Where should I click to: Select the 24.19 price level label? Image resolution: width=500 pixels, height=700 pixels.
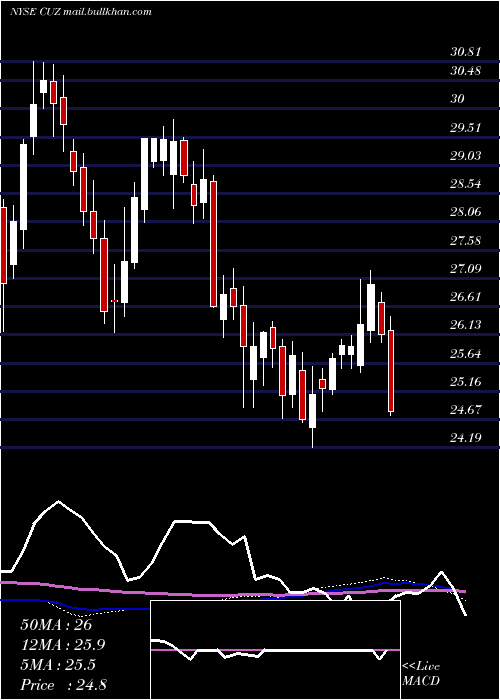tap(466, 437)
